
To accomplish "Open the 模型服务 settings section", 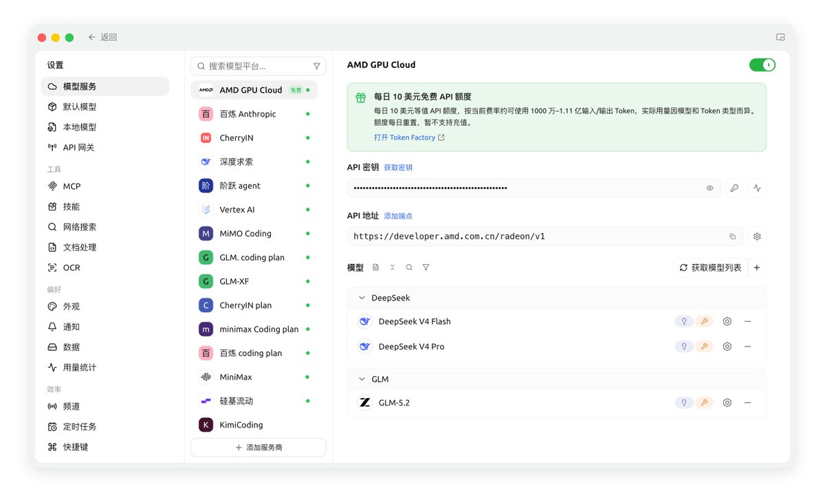I will 105,87.
